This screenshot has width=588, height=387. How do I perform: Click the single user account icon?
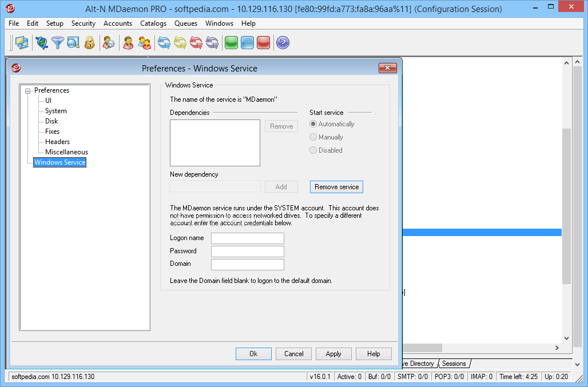point(128,43)
